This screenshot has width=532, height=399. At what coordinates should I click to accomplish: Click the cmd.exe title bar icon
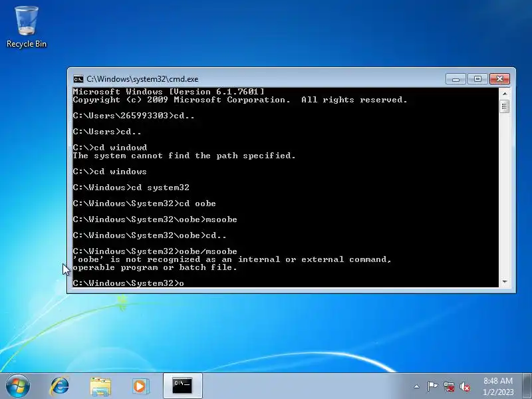click(78, 79)
